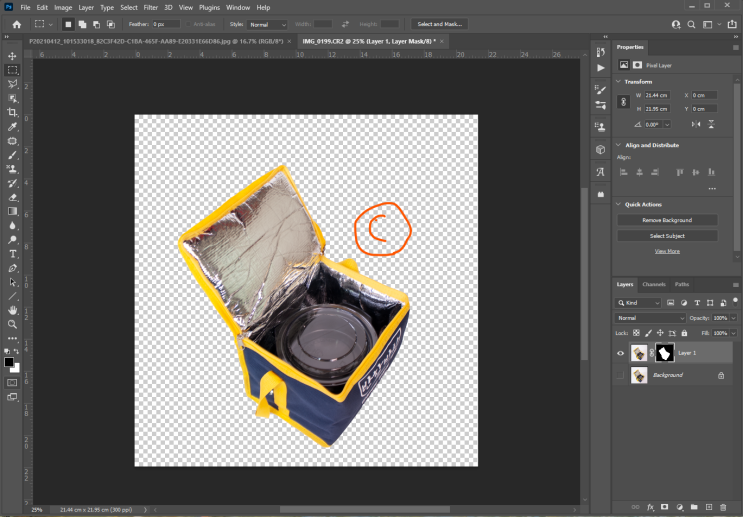This screenshot has width=743, height=517.
Task: Enable Lock transparent pixels
Action: point(636,333)
